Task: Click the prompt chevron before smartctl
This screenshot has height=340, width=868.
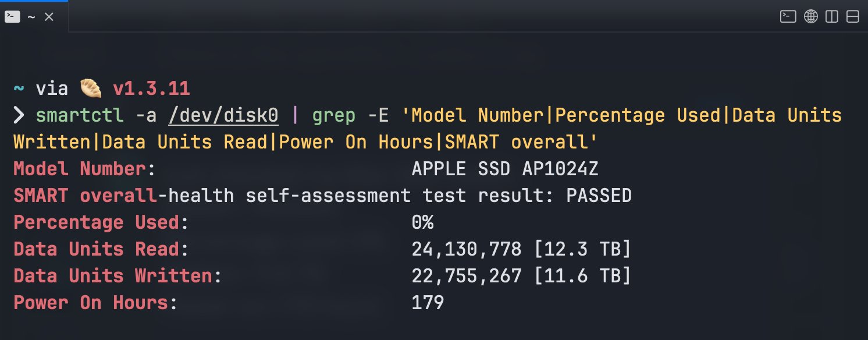Action: (19, 115)
